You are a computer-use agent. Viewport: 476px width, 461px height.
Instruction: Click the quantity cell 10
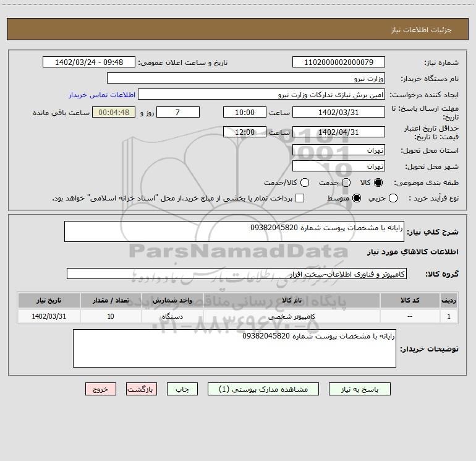111,316
